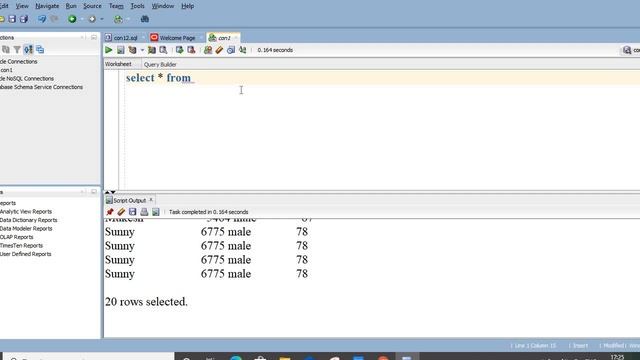Open the Navigate menu
640x360 pixels.
point(47,6)
